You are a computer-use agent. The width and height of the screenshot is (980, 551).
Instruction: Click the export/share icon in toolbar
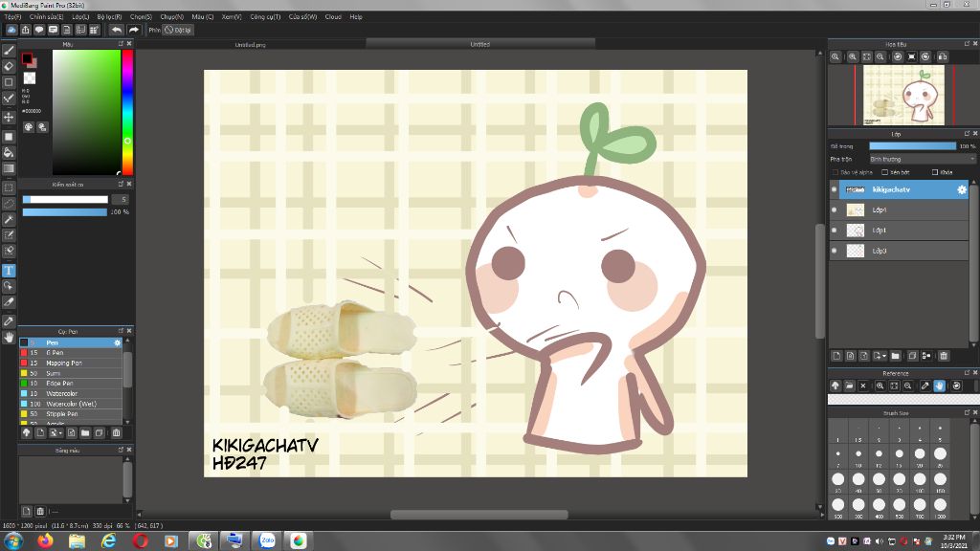click(x=26, y=30)
